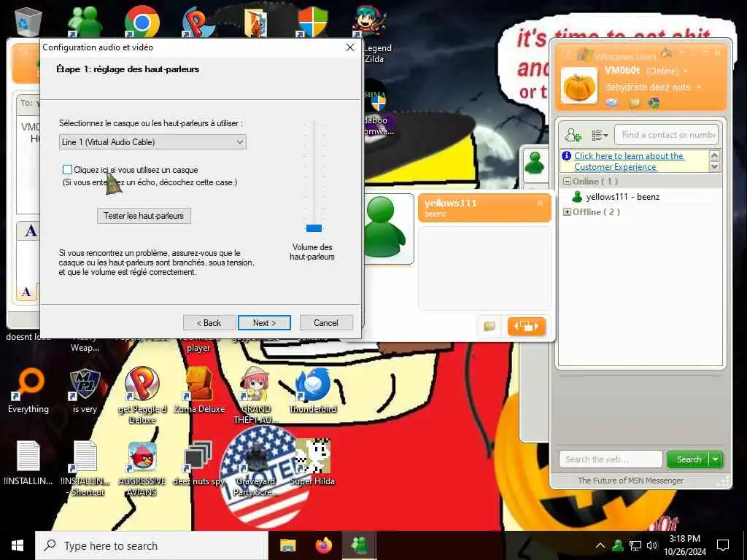Click Messenger tray icon
Image resolution: width=747 pixels, height=560 pixels.
(618, 545)
